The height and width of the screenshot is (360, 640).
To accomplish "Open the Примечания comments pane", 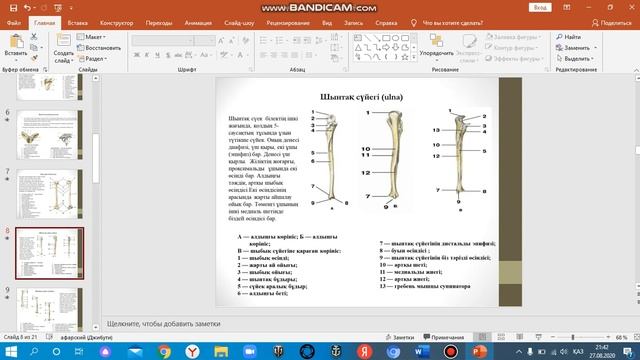I will point(444,338).
